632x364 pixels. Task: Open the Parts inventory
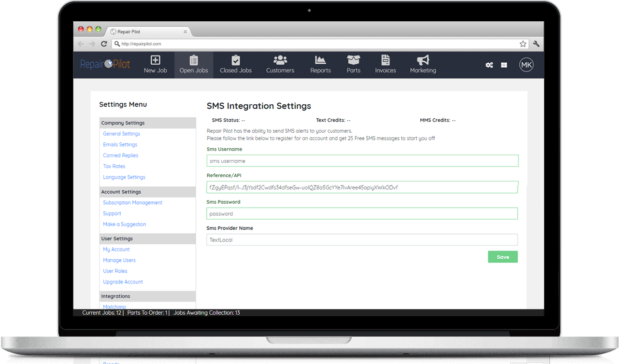point(354,65)
